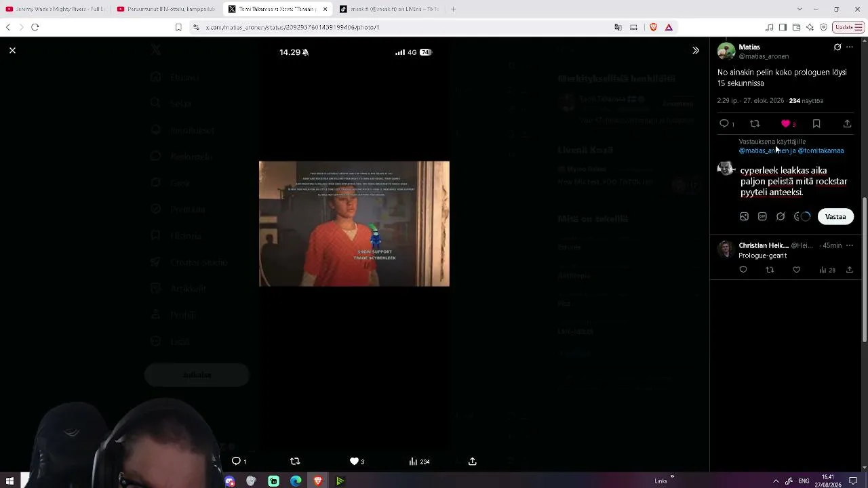Bookmark this page in address bar
The height and width of the screenshot is (488, 868).
(x=178, y=27)
